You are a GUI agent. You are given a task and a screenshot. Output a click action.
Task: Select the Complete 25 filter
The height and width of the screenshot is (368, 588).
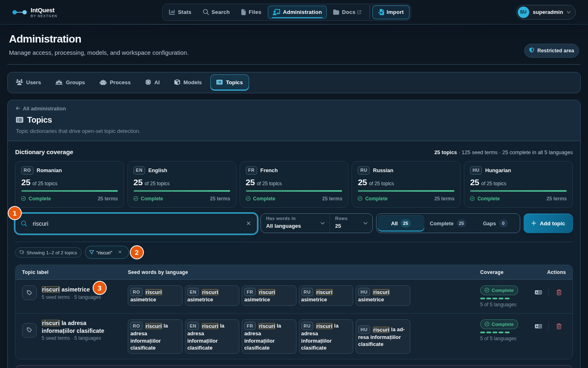tap(448, 223)
